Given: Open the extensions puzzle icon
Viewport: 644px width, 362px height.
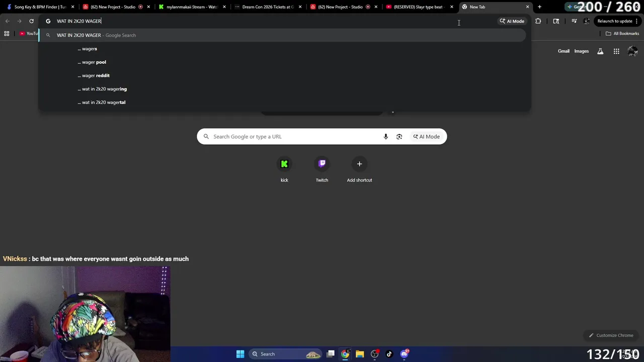Looking at the screenshot, I should click(538, 21).
